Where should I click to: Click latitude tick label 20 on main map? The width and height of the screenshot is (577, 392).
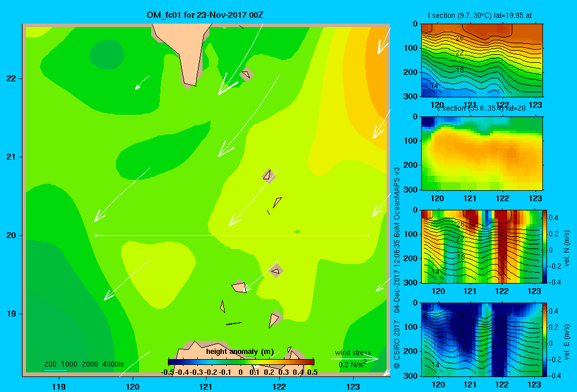[12, 235]
